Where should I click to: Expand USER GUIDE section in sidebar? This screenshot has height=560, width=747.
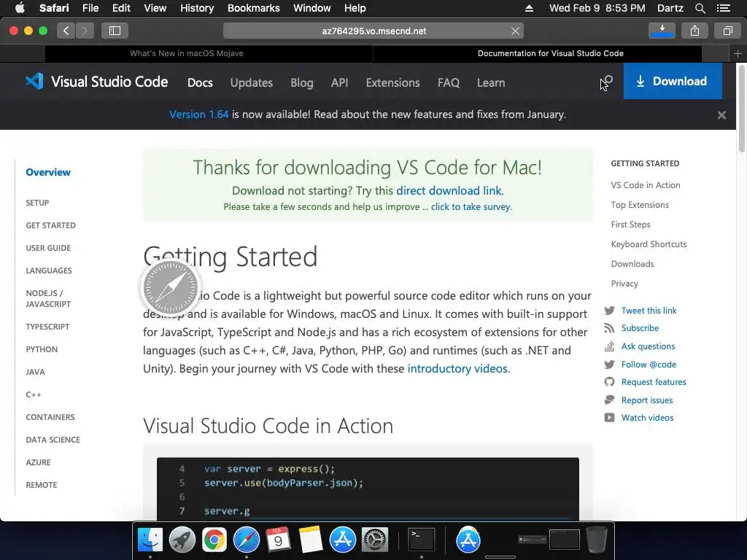click(x=48, y=248)
